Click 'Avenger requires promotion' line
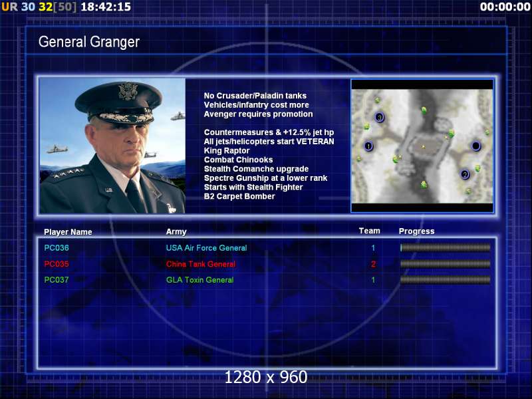532x399 pixels. (x=258, y=114)
